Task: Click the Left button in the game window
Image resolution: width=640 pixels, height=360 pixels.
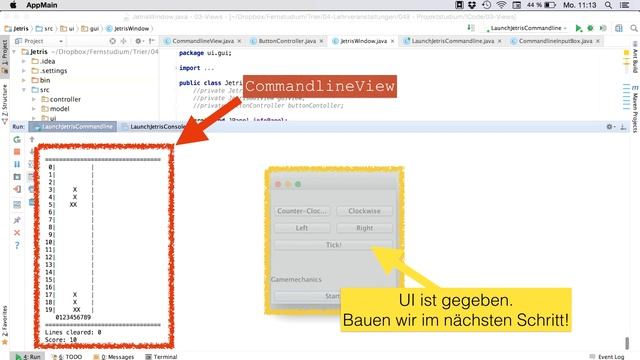Action: tap(302, 228)
